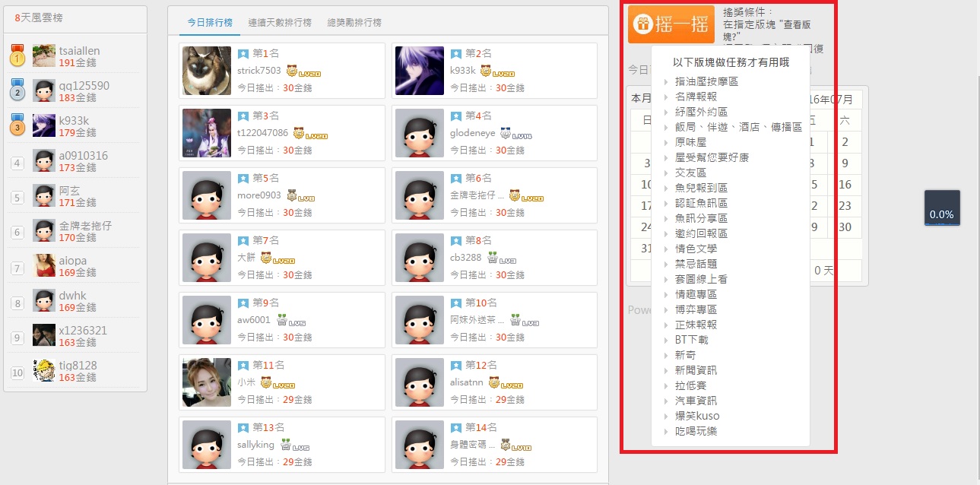Click k933k's anime avatar in 第2名 card
This screenshot has width=980, height=485.
pos(420,71)
